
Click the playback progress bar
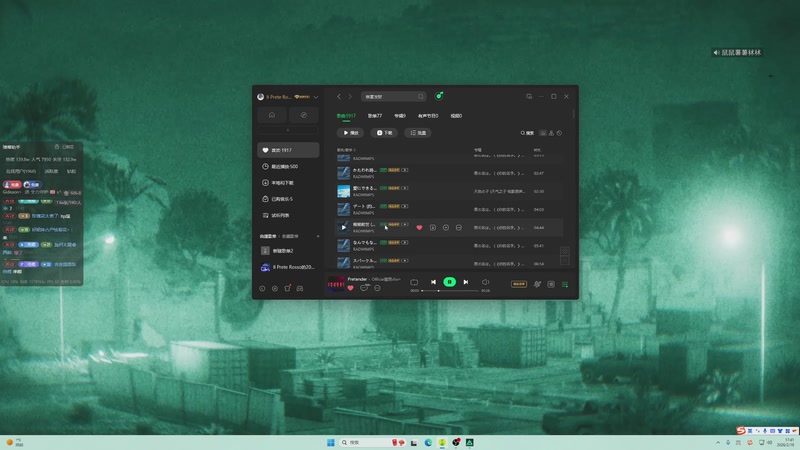coord(450,291)
